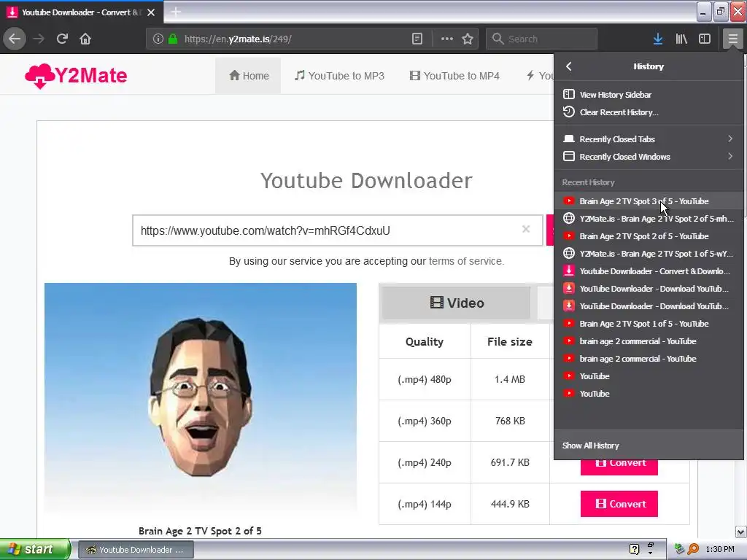Toggle reader view icon in address bar
This screenshot has width=747, height=560.
[417, 39]
